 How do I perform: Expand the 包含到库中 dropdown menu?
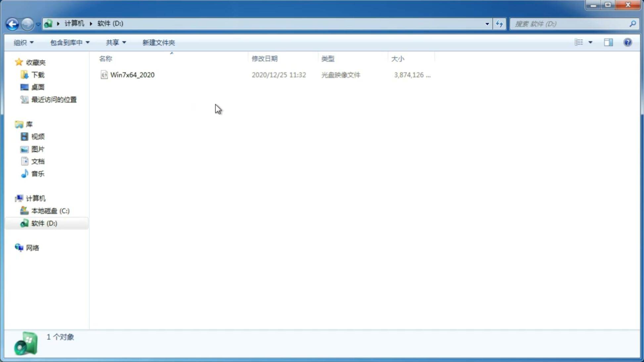pyautogui.click(x=69, y=42)
